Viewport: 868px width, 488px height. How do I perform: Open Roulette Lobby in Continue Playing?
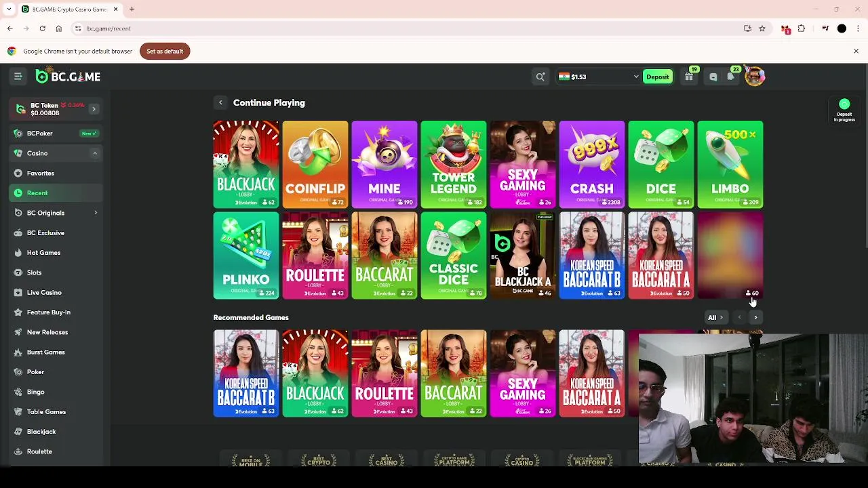[x=315, y=256]
